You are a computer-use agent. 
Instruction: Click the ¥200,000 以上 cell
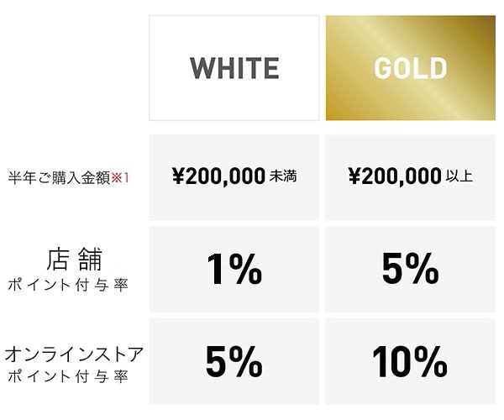(411, 177)
